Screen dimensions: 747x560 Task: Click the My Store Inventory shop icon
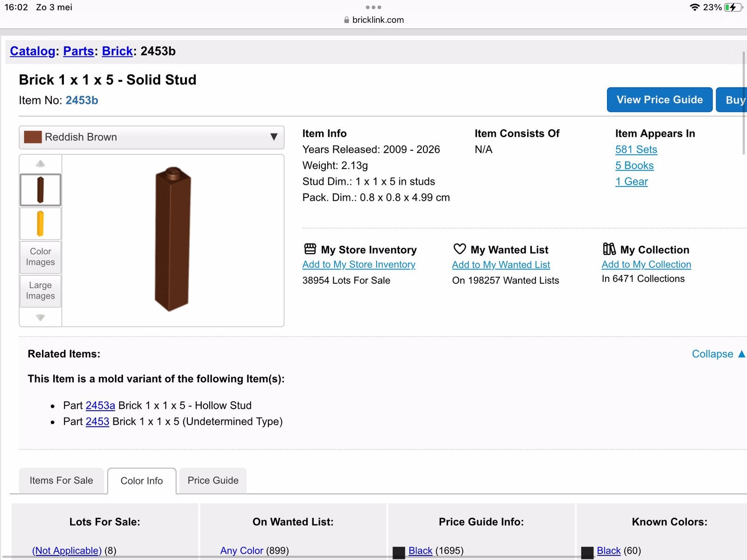pos(310,249)
